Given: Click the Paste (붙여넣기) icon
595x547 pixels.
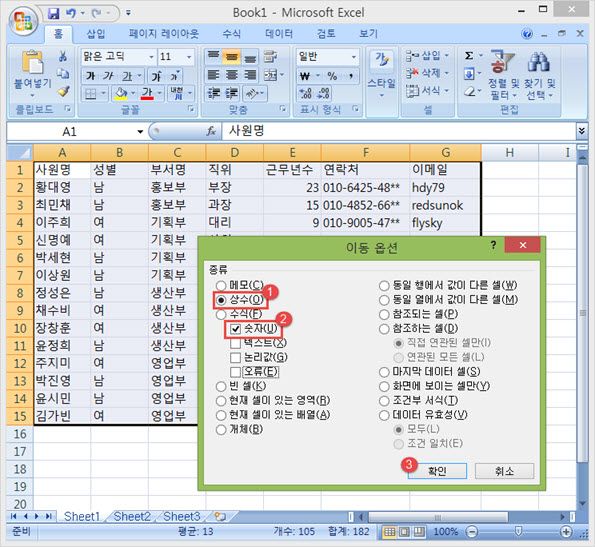Looking at the screenshot, I should click(x=32, y=61).
